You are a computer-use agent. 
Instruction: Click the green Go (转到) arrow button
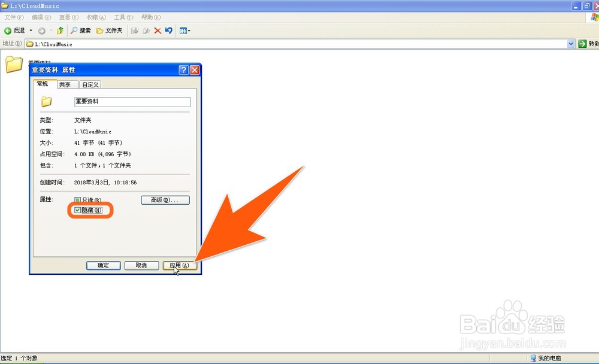coord(582,44)
